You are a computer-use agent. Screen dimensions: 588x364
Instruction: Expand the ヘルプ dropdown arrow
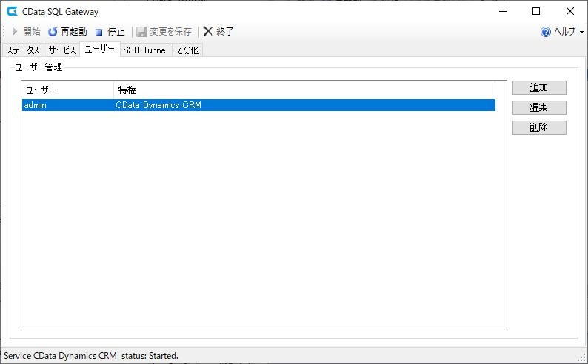pos(581,33)
